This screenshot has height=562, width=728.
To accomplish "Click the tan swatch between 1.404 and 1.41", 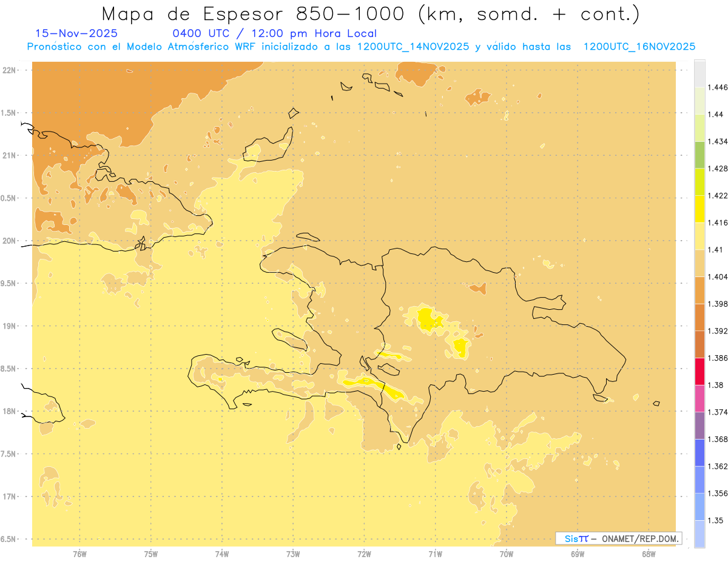I will coord(699,263).
